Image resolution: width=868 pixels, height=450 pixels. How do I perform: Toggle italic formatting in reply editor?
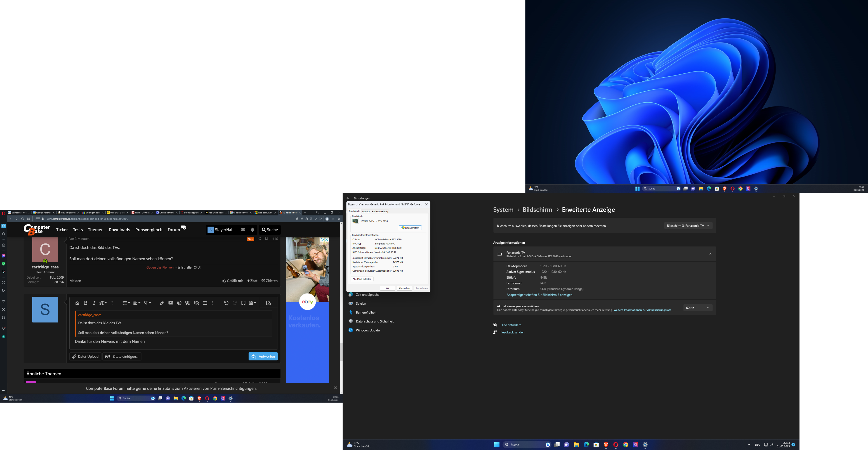(94, 303)
